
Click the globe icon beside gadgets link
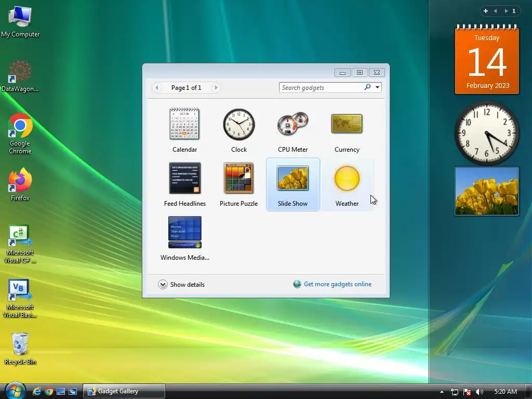297,284
